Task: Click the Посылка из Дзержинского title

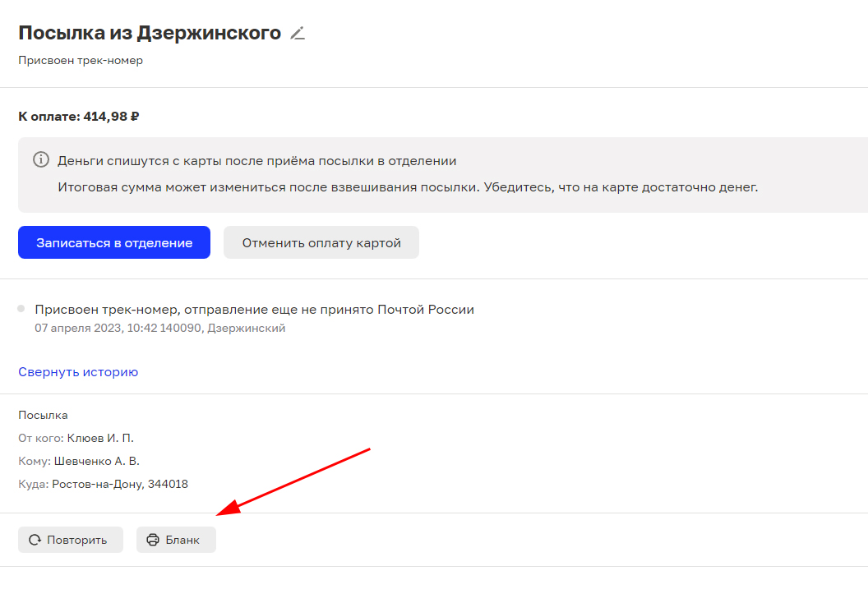Action: (150, 34)
